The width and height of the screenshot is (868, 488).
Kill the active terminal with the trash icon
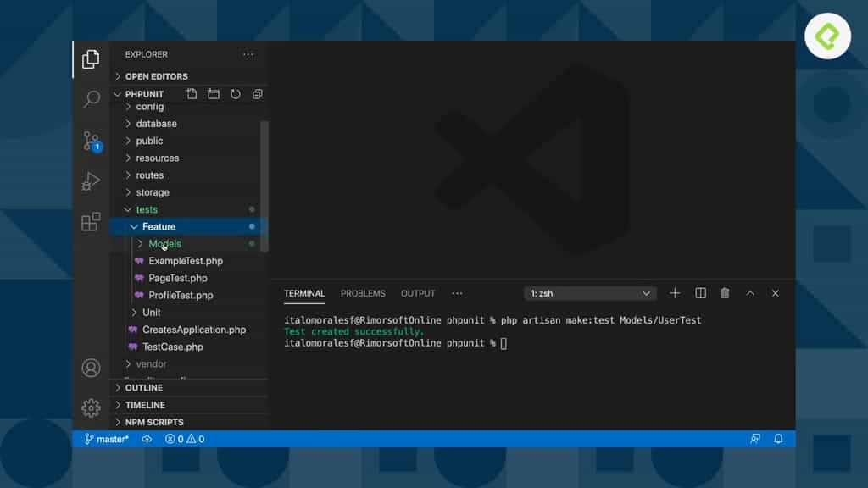coord(725,292)
